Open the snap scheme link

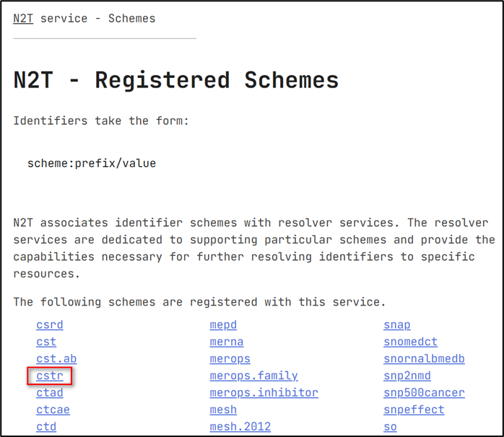point(396,325)
